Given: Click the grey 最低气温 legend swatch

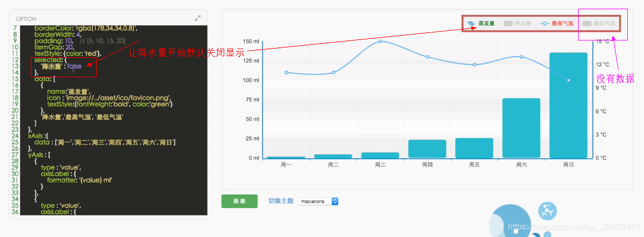Looking at the screenshot, I should coord(587,24).
